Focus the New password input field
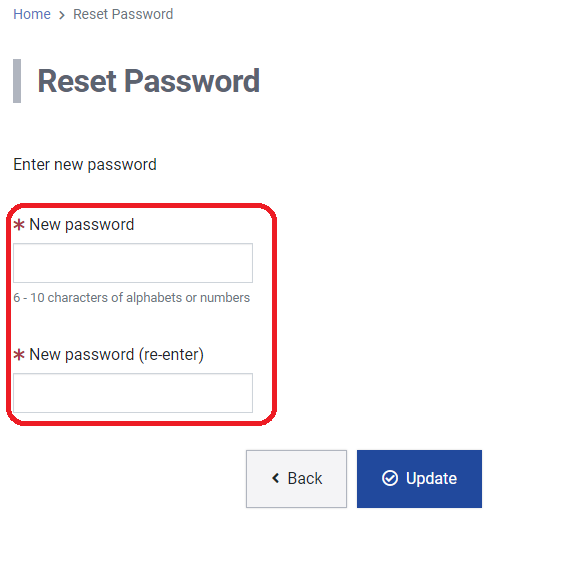Screen dimensions: 570x569 pyautogui.click(x=133, y=263)
